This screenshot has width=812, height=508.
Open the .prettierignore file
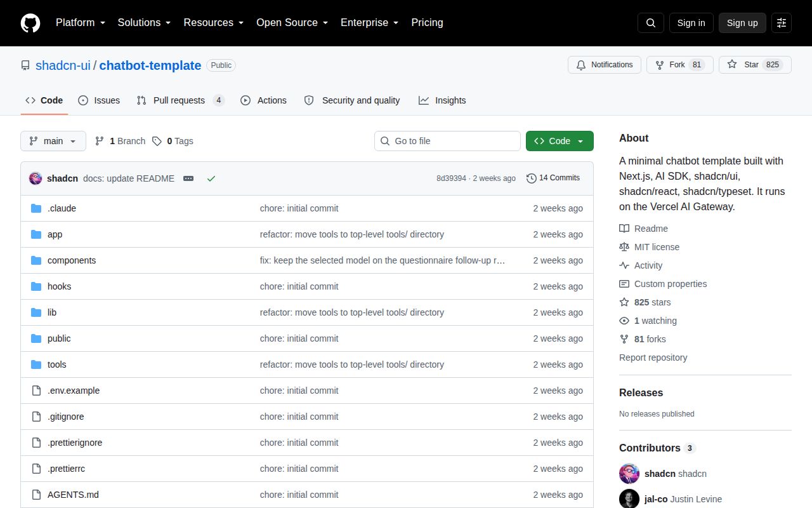[75, 443]
